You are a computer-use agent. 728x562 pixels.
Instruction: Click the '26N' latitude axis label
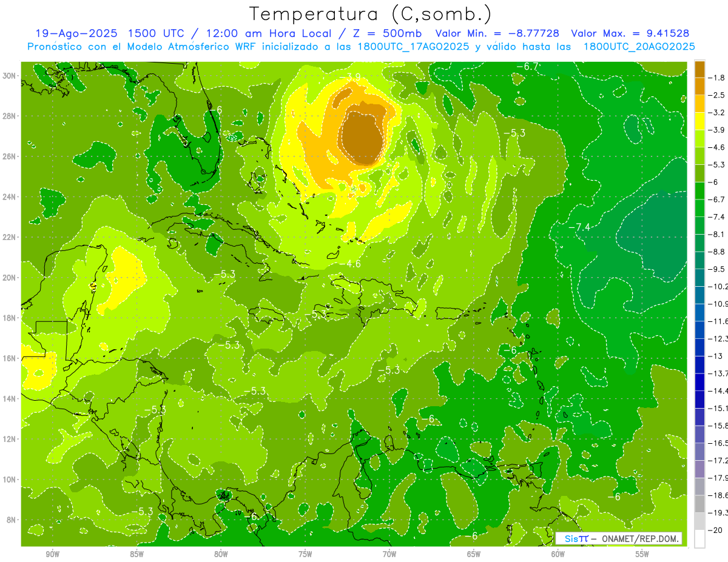click(8, 156)
